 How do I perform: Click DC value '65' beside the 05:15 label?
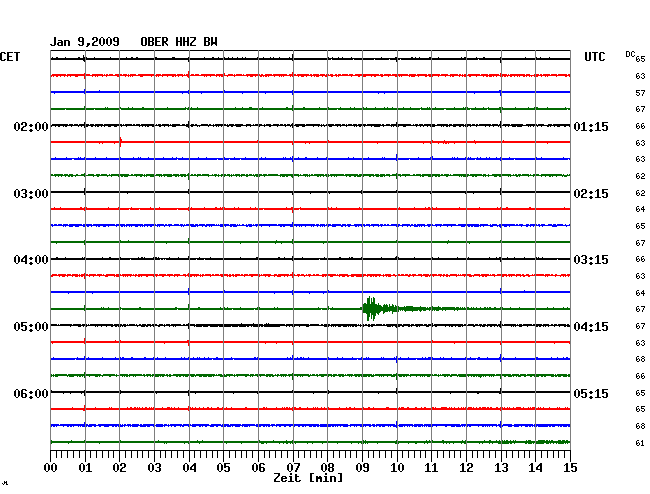(x=640, y=392)
